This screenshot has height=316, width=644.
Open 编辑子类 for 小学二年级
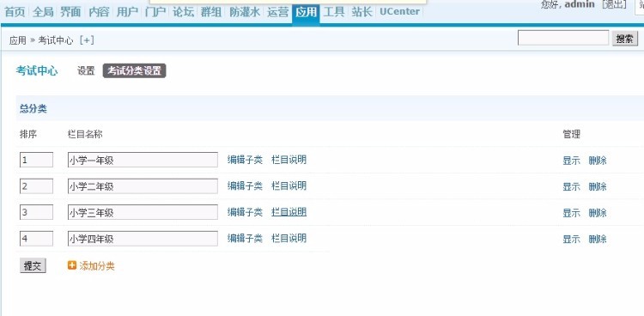[x=245, y=186]
